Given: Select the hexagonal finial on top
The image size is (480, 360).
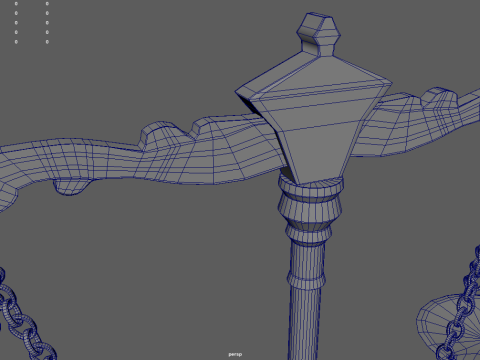Looking at the screenshot, I should (318, 34).
